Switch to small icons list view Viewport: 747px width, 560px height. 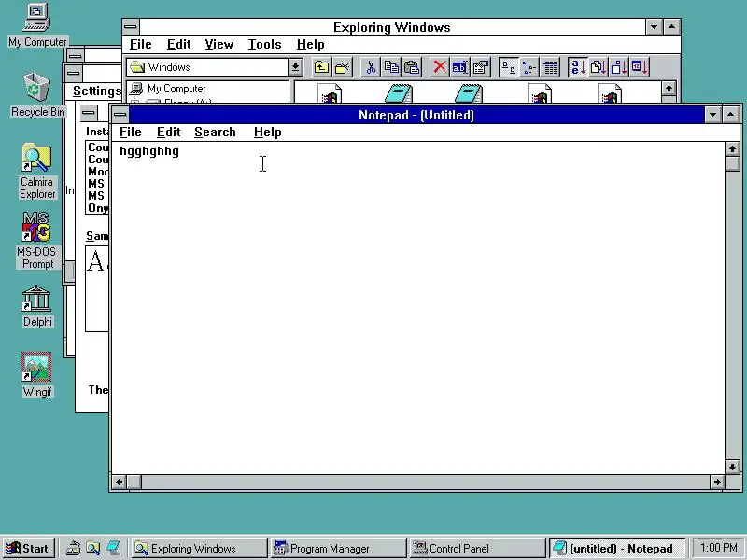point(529,67)
